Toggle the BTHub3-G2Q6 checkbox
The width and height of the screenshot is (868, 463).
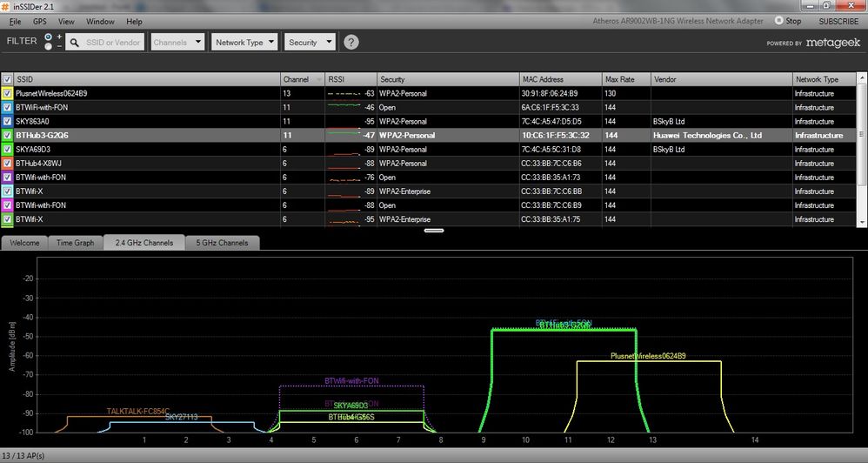(x=7, y=135)
